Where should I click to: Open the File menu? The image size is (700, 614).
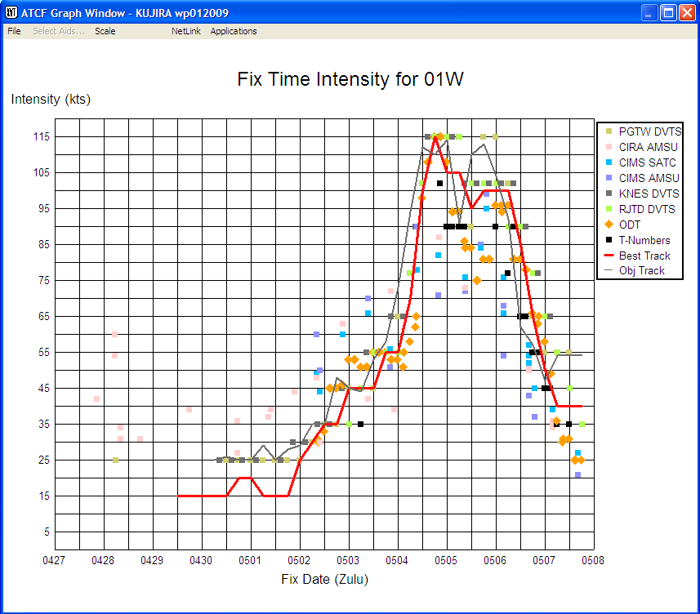13,31
